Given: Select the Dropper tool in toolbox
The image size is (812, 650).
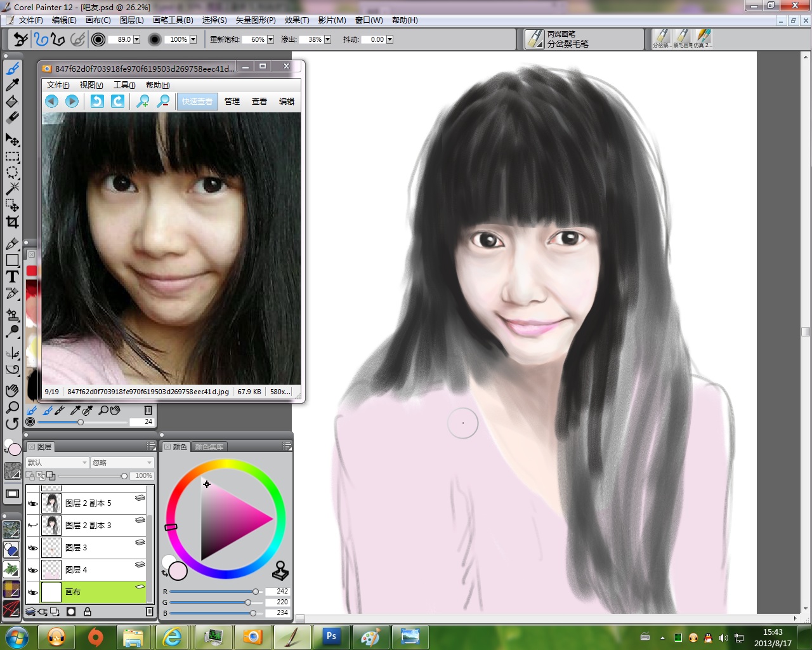Looking at the screenshot, I should click(12, 85).
